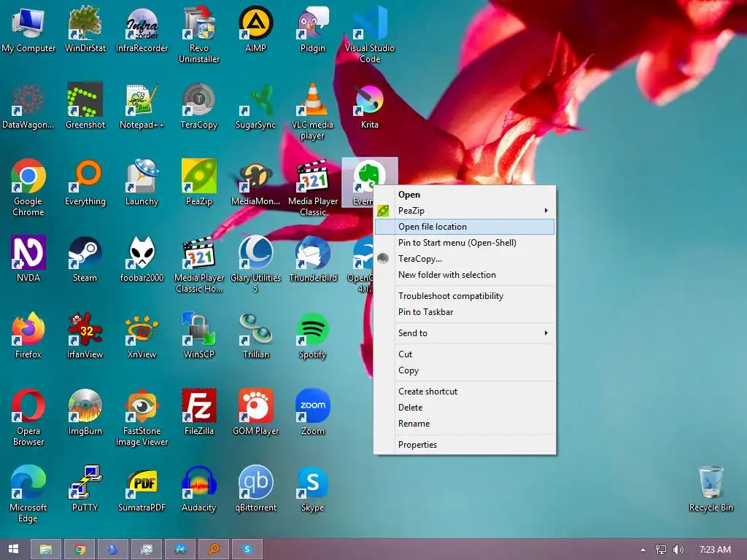Select the Revo Uninstaller icon
747x560 pixels.
point(198,35)
